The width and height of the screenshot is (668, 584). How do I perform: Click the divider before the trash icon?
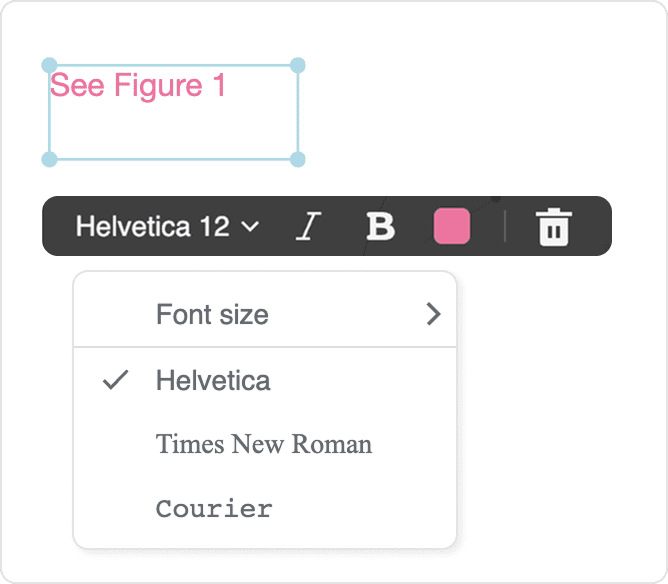click(505, 227)
